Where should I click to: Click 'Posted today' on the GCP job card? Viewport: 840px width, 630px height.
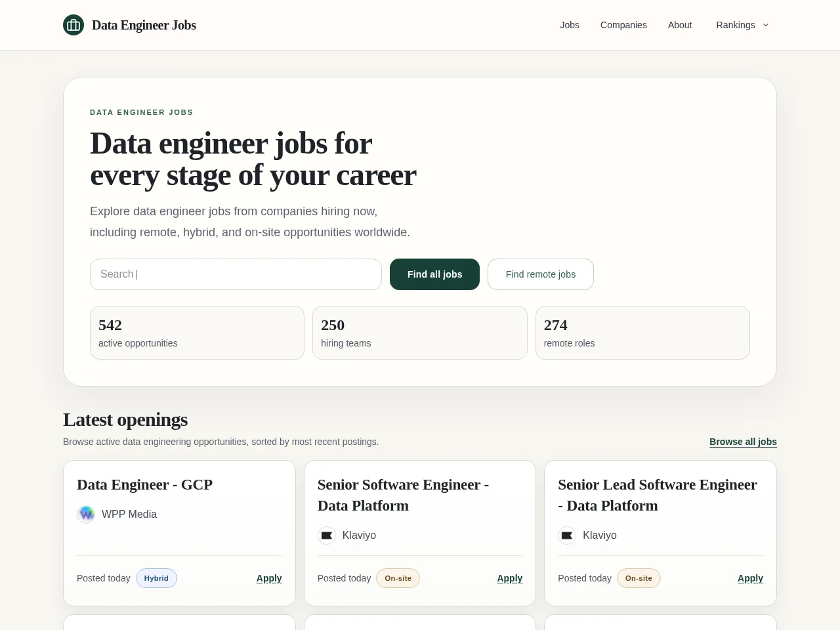coord(104,578)
